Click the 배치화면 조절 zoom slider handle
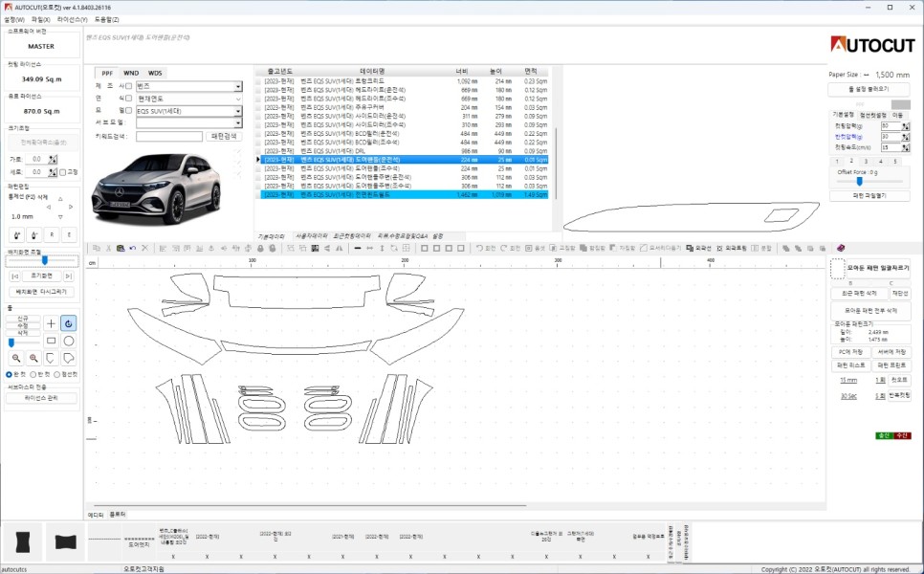This screenshot has width=924, height=574. pyautogui.click(x=44, y=260)
